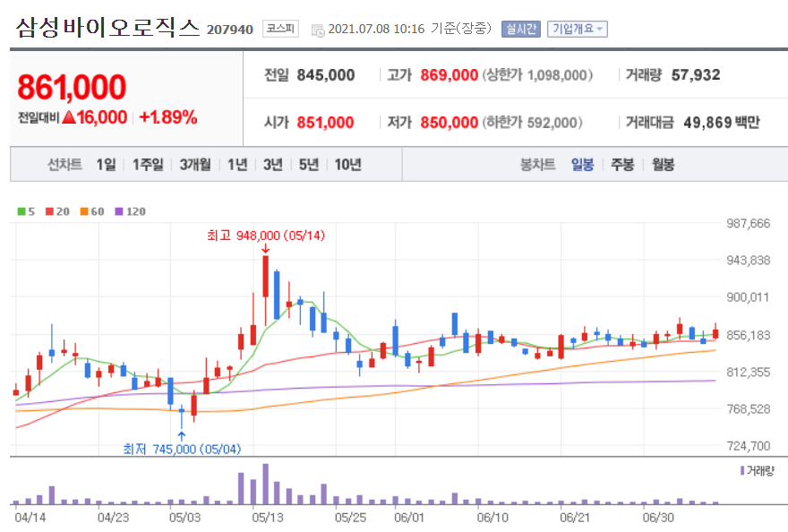The width and height of the screenshot is (788, 532).
Task: Click the 시가 851,000 value
Action: point(325,122)
